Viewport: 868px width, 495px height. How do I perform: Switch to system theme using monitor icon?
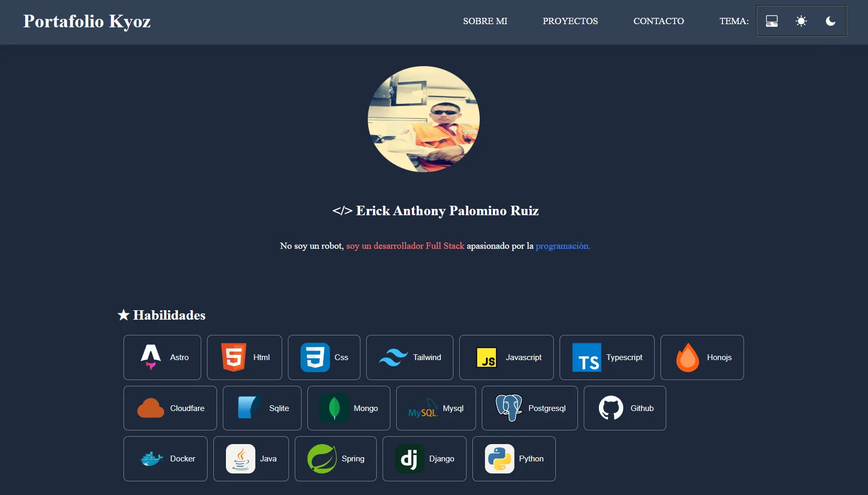point(771,21)
